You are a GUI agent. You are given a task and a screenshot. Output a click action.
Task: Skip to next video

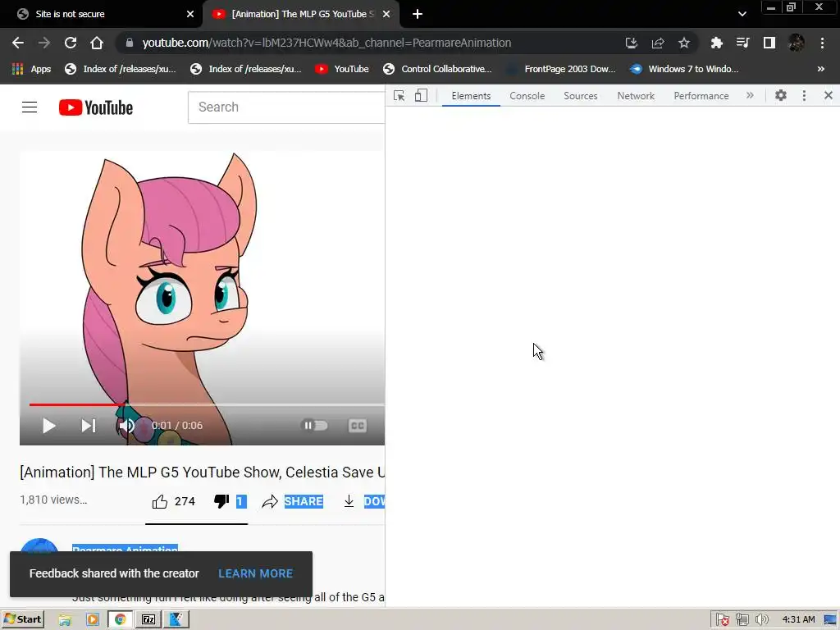click(x=89, y=426)
